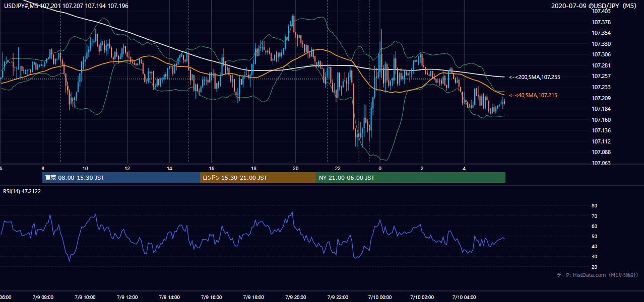Screen dimensions: 644x302
Task: Click hour label 22 under the price chart
Action: (338, 168)
